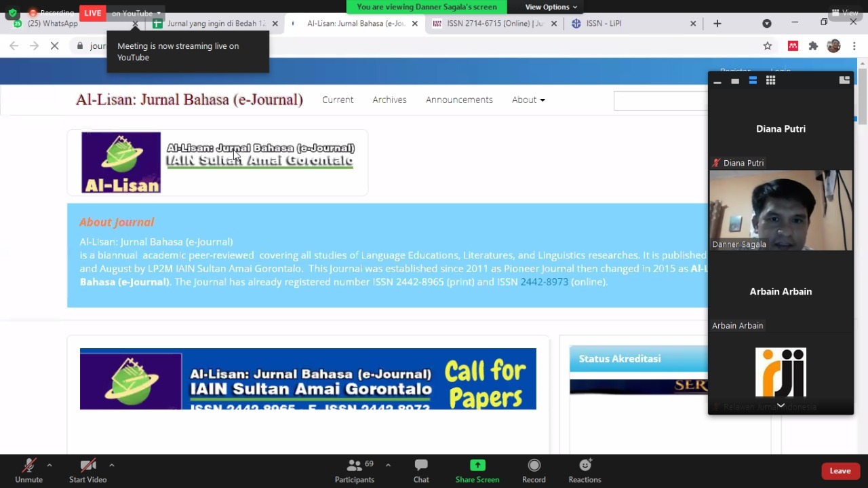Viewport: 868px width, 488px height.
Task: Click the About Journal heading
Action: pyautogui.click(x=117, y=222)
